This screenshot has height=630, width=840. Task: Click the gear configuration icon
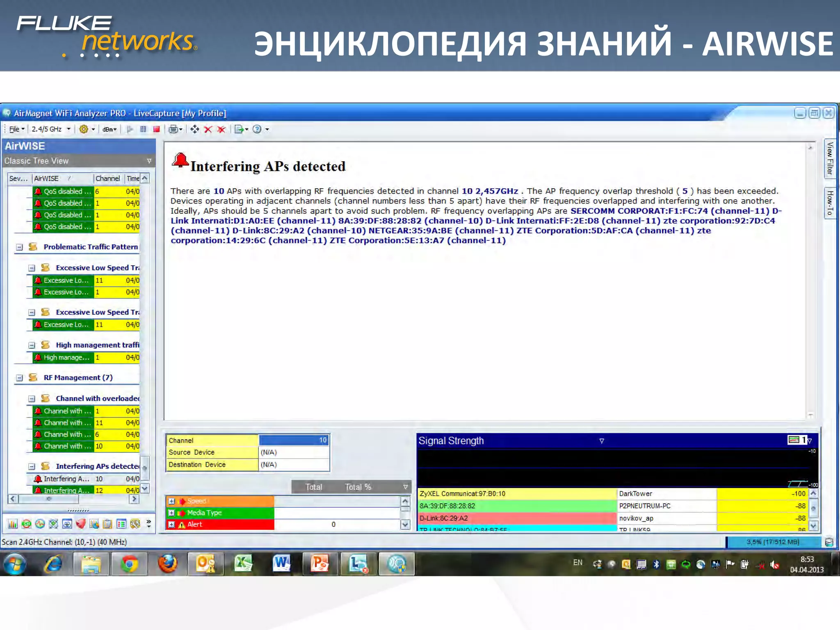pyautogui.click(x=84, y=129)
